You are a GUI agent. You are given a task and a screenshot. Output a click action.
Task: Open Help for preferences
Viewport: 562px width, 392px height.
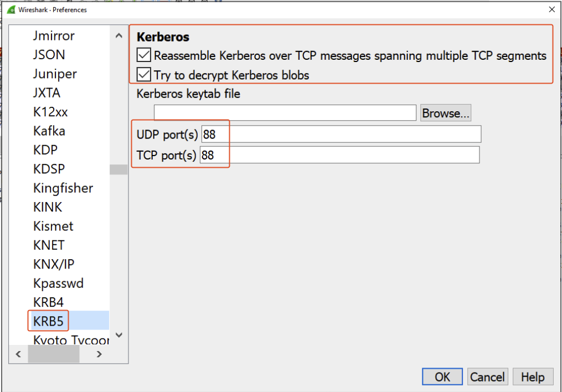[533, 377]
